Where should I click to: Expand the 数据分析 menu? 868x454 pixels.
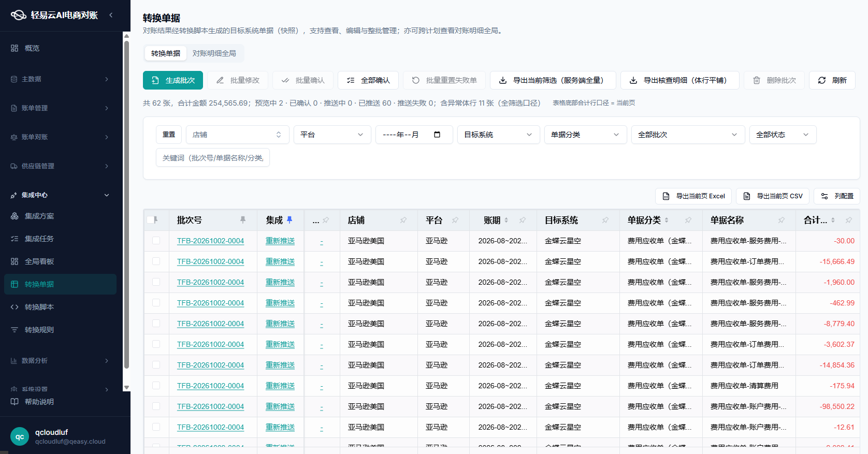(61, 361)
